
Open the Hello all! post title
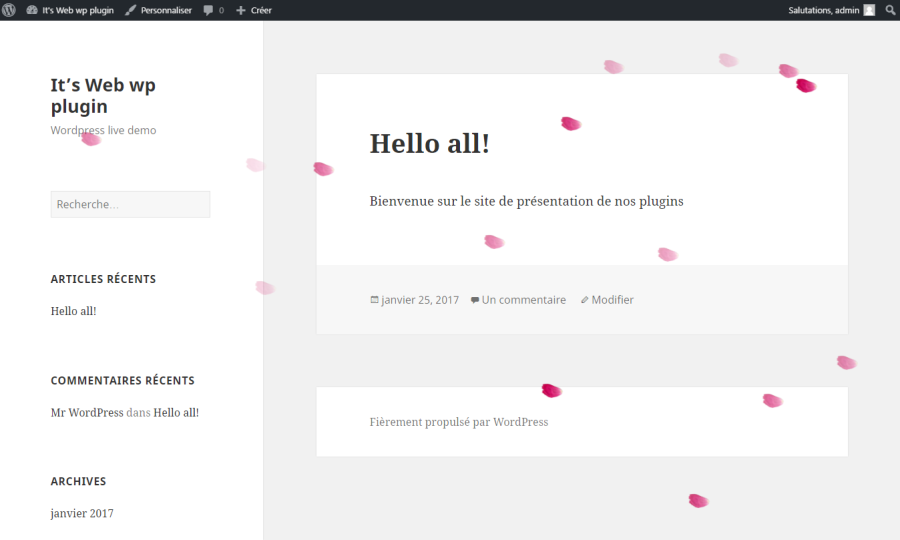(x=429, y=143)
